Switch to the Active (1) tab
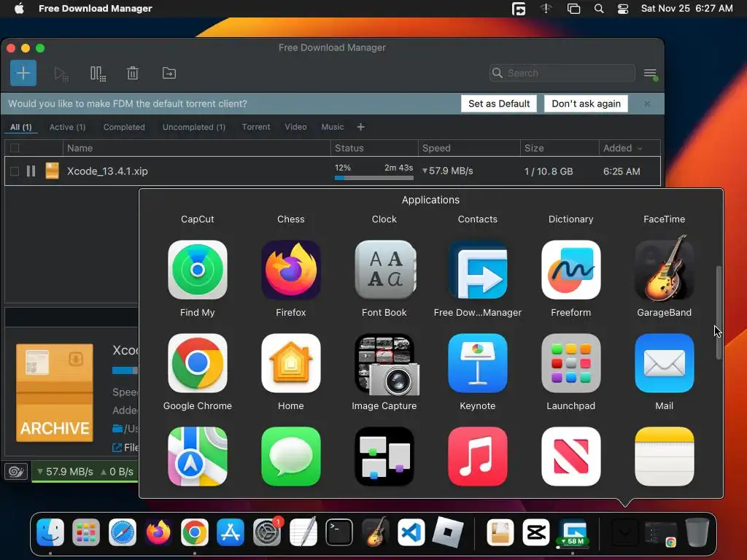The image size is (747, 560). tap(68, 127)
